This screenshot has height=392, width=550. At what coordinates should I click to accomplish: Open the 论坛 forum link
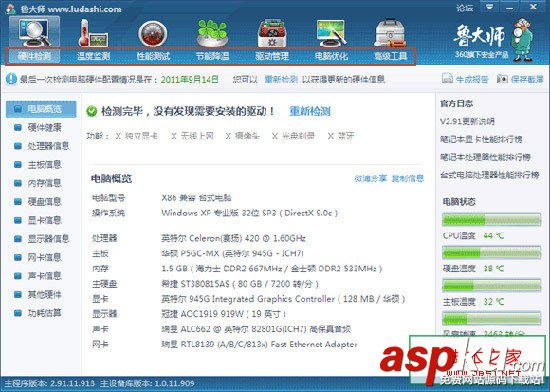coord(465,7)
